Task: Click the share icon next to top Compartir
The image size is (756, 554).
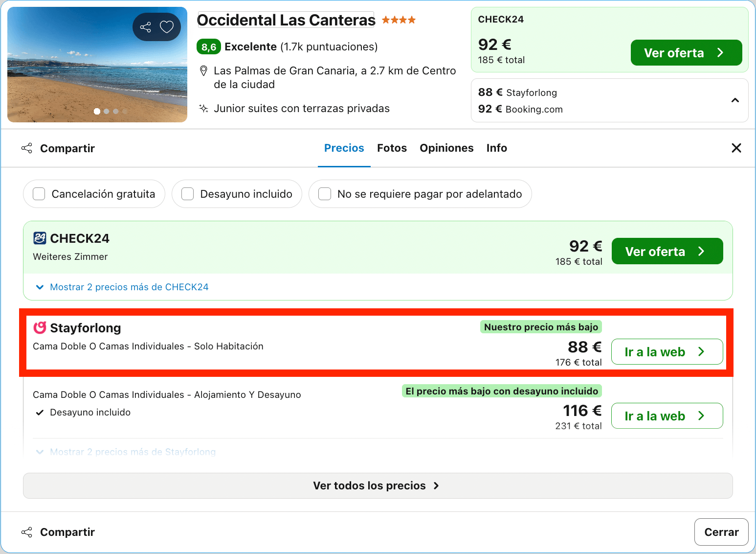Action: tap(27, 148)
